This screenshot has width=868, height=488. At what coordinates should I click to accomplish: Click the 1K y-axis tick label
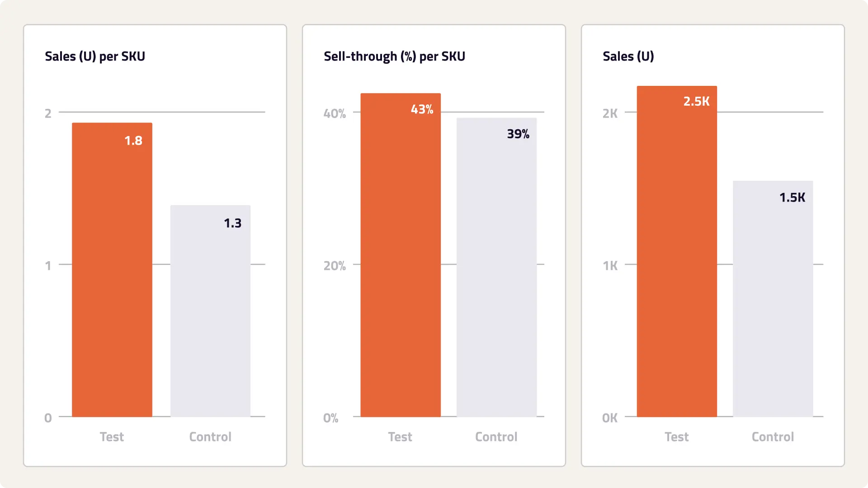click(x=610, y=266)
